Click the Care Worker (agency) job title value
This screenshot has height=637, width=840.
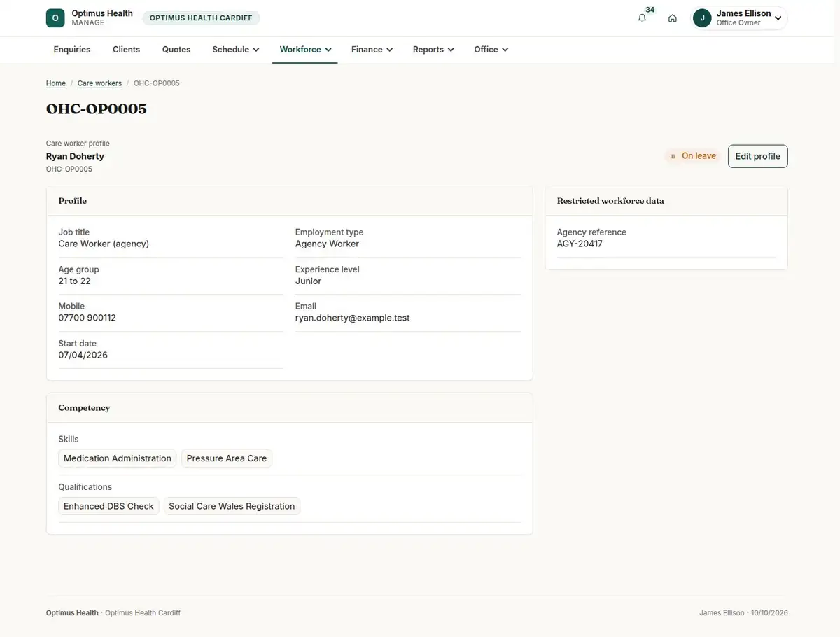(104, 244)
